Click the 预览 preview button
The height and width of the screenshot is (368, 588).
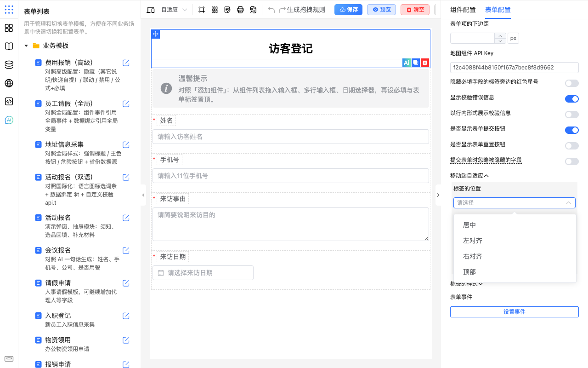pyautogui.click(x=381, y=10)
